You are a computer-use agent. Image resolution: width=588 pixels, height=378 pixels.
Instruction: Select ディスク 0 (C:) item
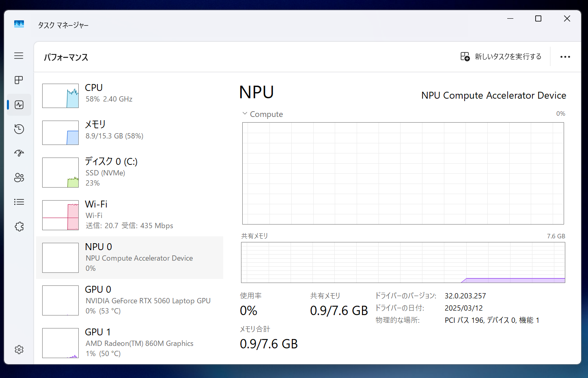click(130, 172)
